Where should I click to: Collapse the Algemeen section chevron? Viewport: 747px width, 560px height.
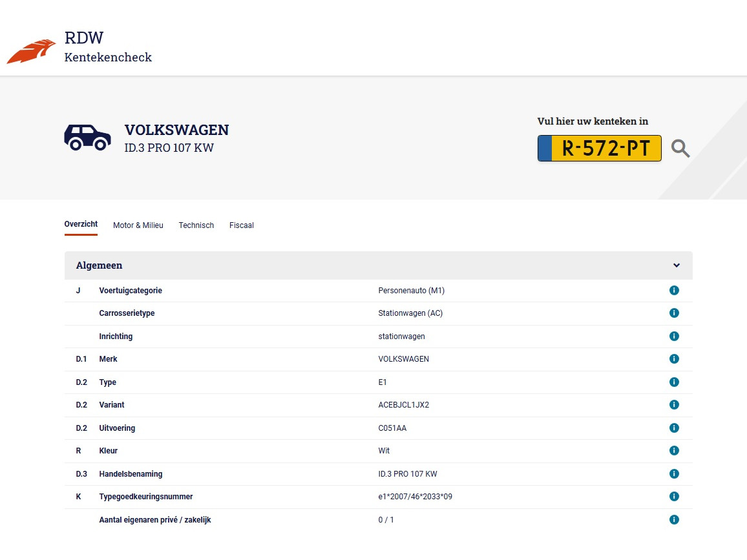(677, 265)
